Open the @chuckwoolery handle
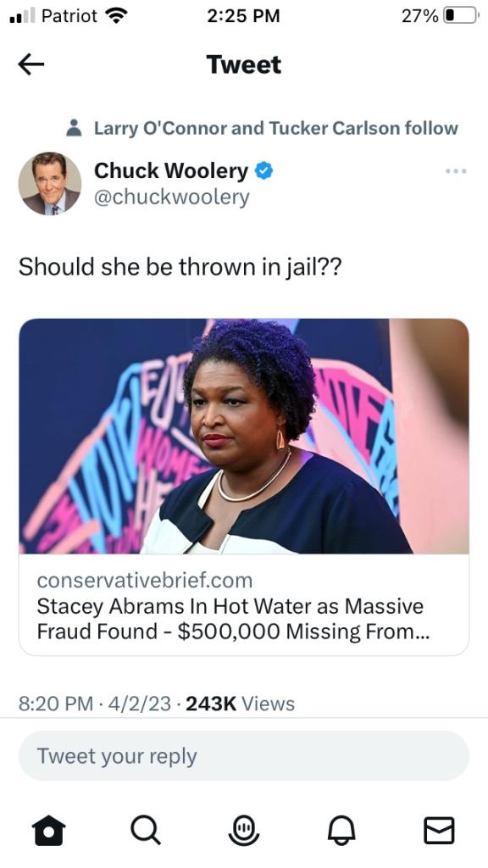The width and height of the screenshot is (488, 868). tap(171, 198)
